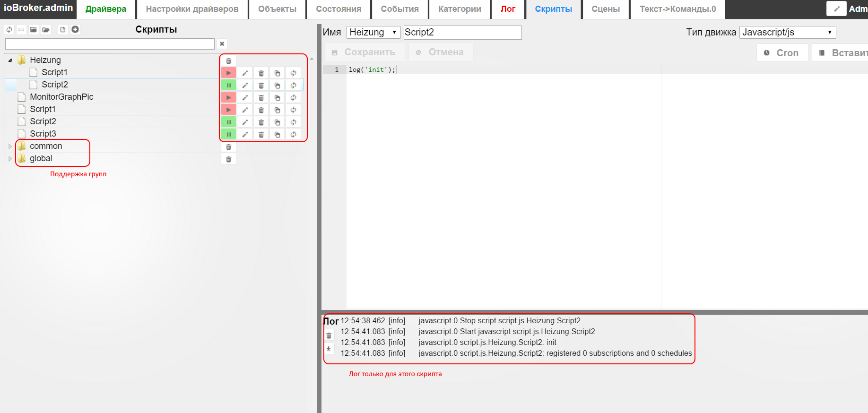Expand the common folder

[x=10, y=146]
